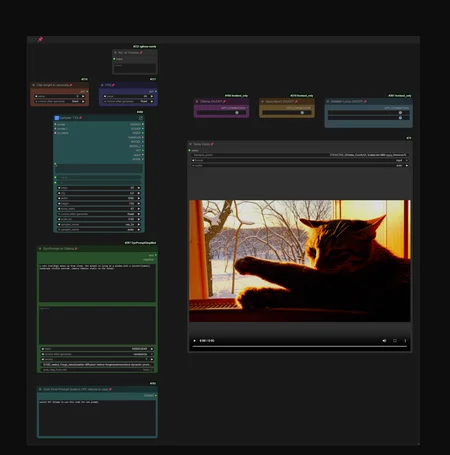Click the positive prompt text area in DynPrompt node
This screenshot has width=450, height=455.
coord(97,283)
